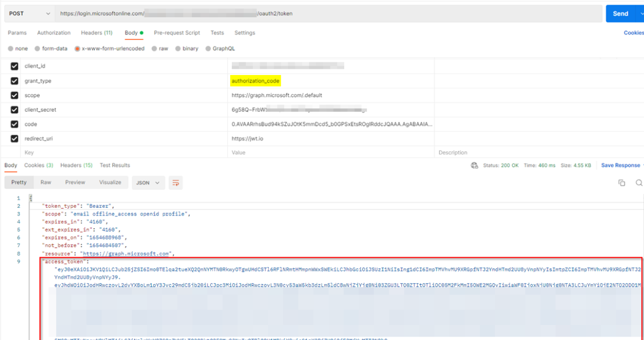The width and height of the screenshot is (644, 340).
Task: Click the request URL field
Action: pos(328,13)
